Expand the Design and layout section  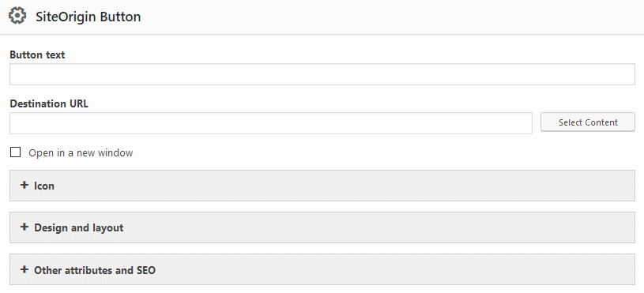coord(322,227)
